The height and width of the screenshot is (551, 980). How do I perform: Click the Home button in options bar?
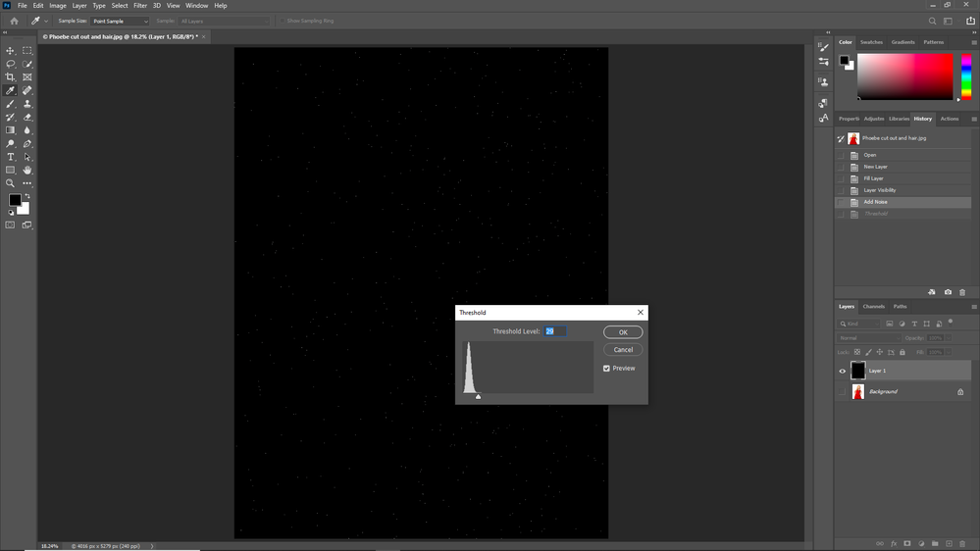click(x=14, y=21)
